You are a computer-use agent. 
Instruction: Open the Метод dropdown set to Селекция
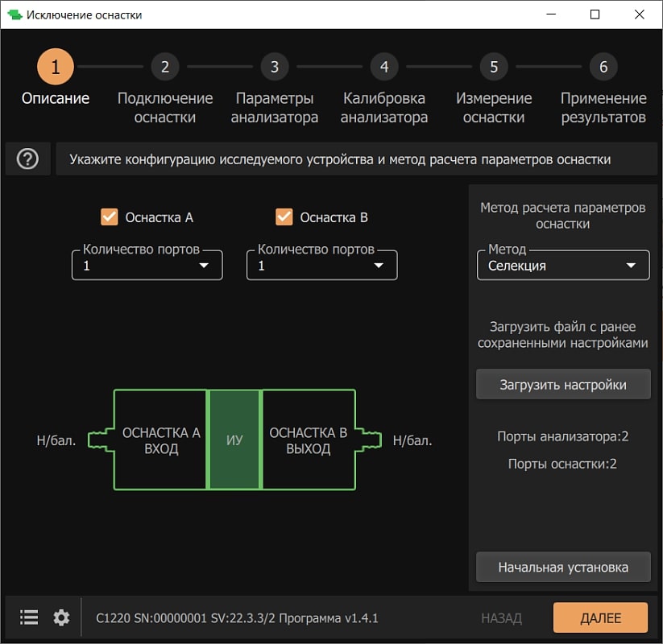pyautogui.click(x=562, y=265)
